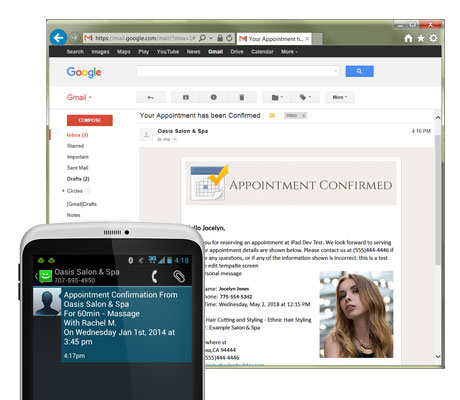Open the Labels tag dropdown
This screenshot has width=460, height=400.
305,97
